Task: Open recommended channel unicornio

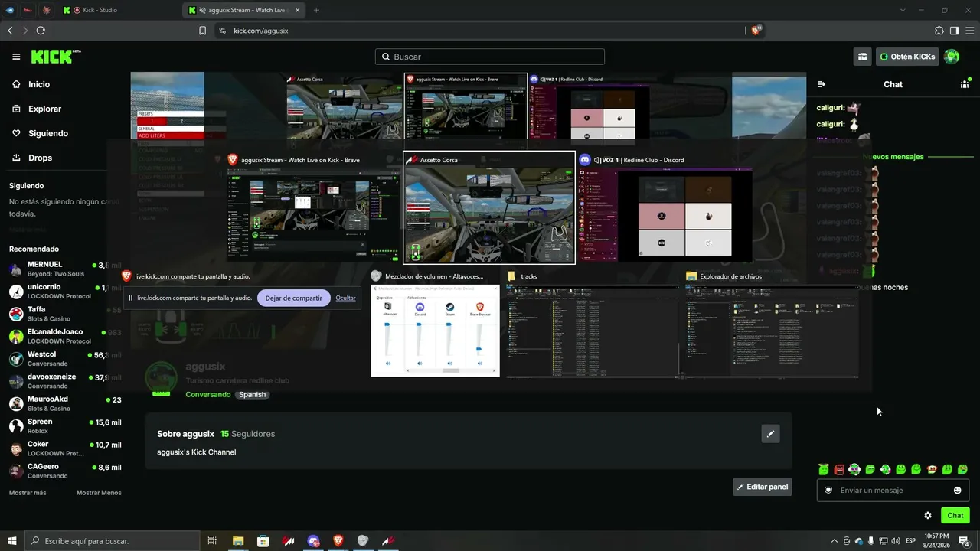Action: (x=64, y=292)
